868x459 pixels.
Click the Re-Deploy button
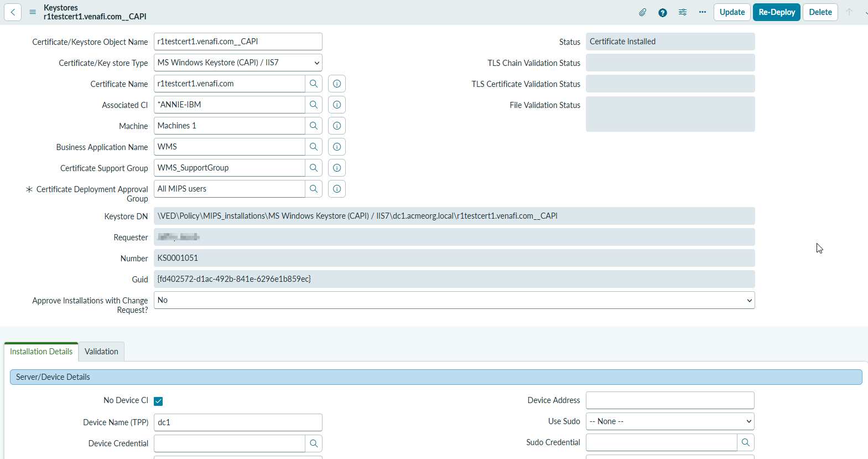pyautogui.click(x=777, y=12)
